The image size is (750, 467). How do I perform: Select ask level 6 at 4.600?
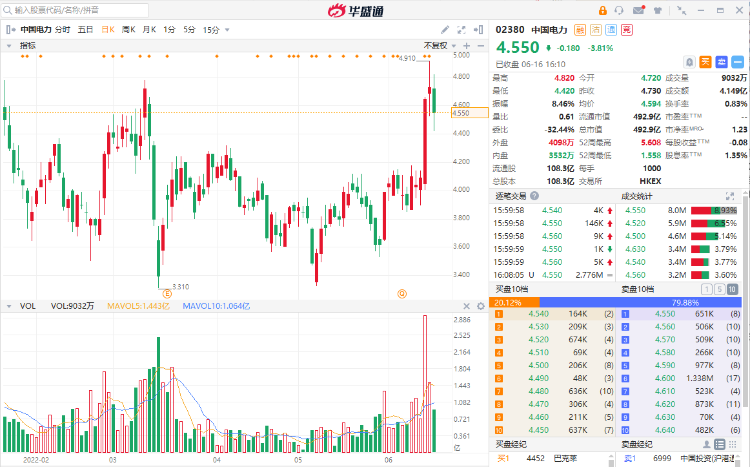[x=681, y=378]
